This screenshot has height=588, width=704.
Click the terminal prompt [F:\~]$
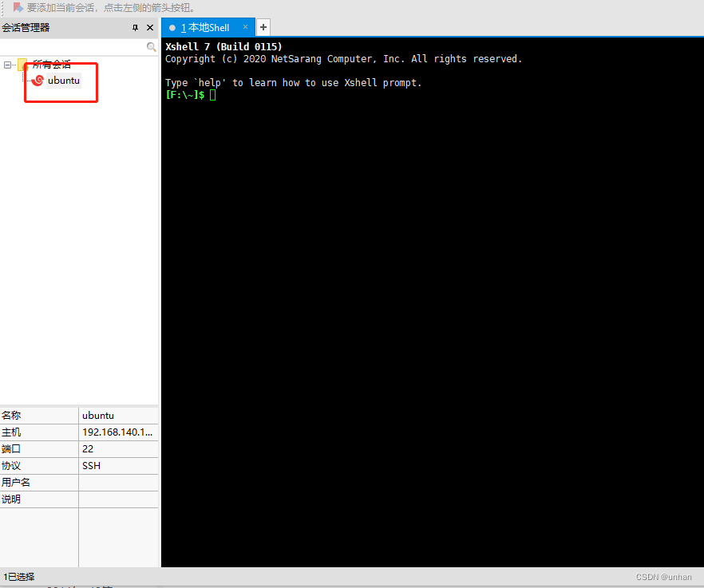(185, 95)
